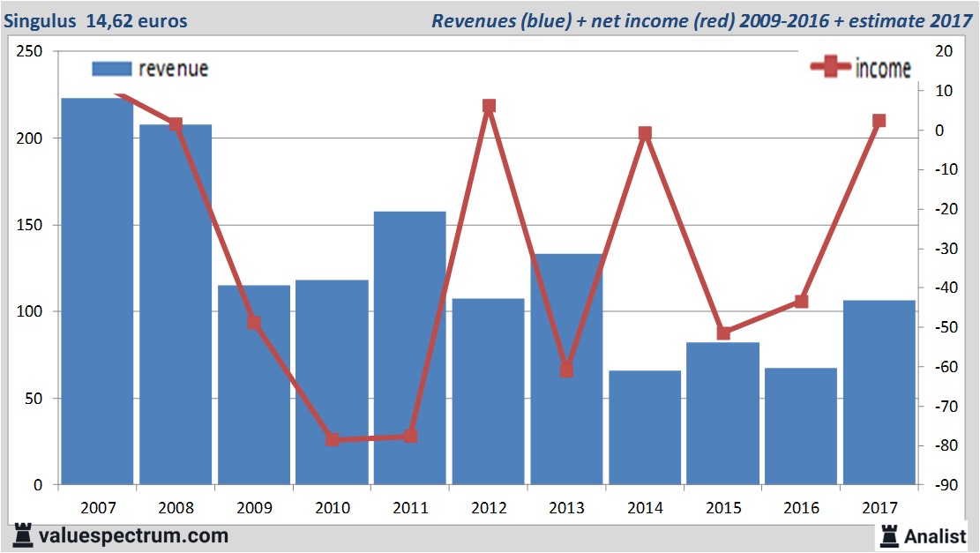Click the -90 right axis value
The image size is (980, 553).
pyautogui.click(x=945, y=485)
